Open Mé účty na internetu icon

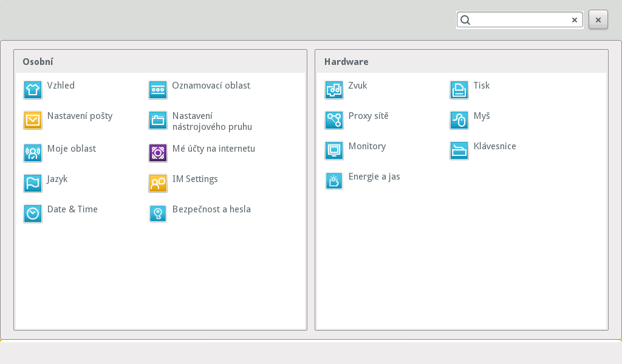coord(158,153)
